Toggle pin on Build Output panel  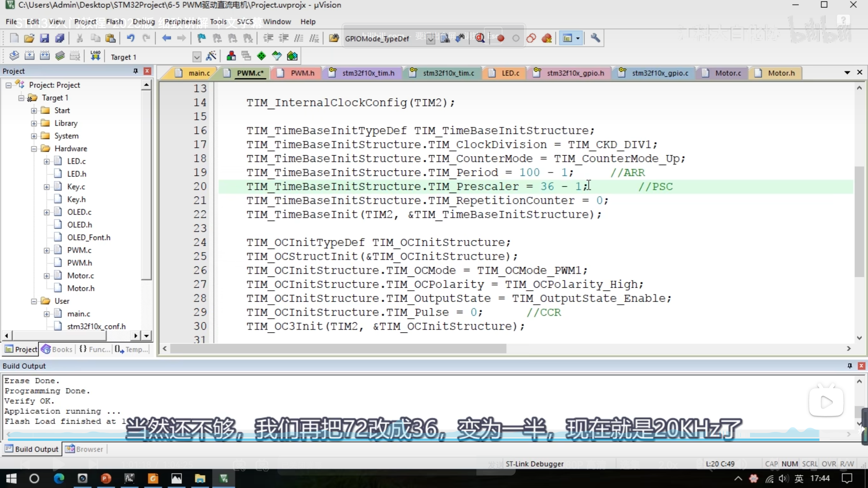(849, 366)
